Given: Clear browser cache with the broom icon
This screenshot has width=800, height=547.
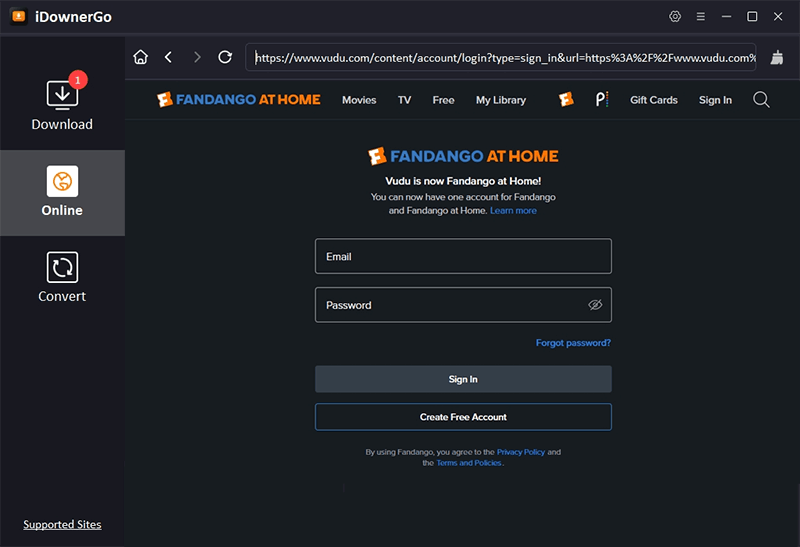Looking at the screenshot, I should (777, 58).
